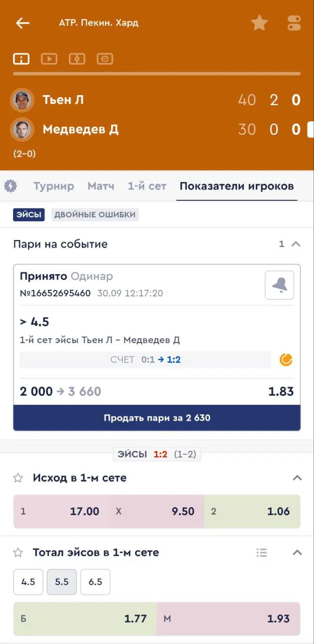Open the match info icon
The image size is (314, 644).
[21, 59]
